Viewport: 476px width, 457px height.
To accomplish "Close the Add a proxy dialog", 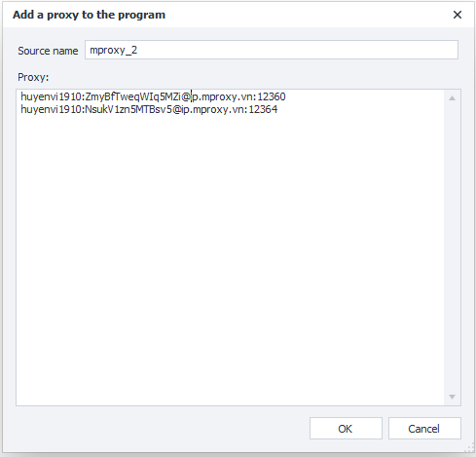I will (458, 15).
